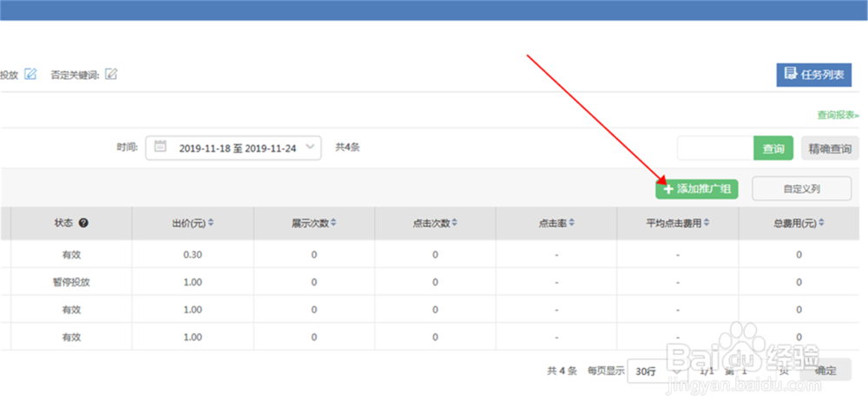Image resolution: width=868 pixels, height=414 pixels.
Task: Open the date range picker 2019-11-18 至 2019-11-24
Action: 233,148
